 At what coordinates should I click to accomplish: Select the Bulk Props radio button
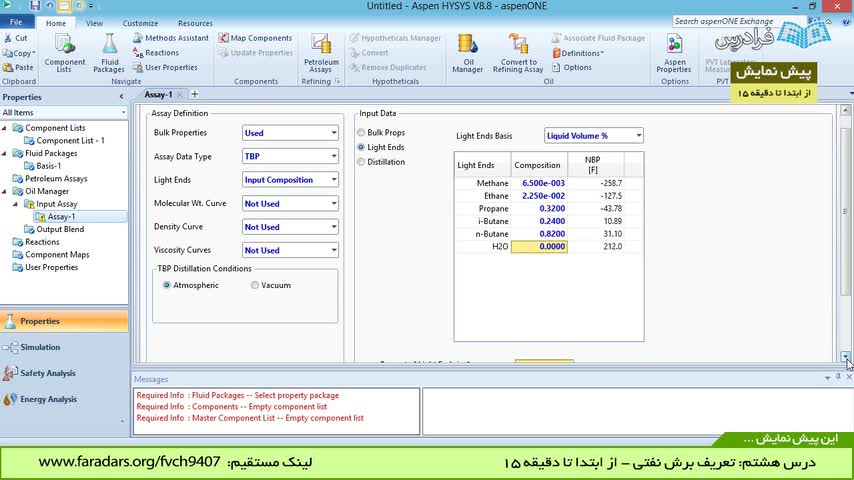(361, 132)
